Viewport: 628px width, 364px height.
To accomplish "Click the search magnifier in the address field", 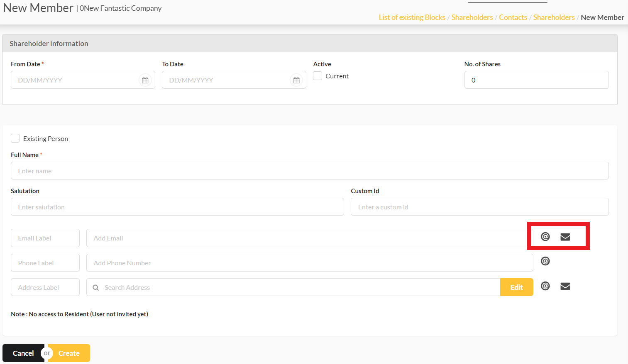I will click(96, 287).
